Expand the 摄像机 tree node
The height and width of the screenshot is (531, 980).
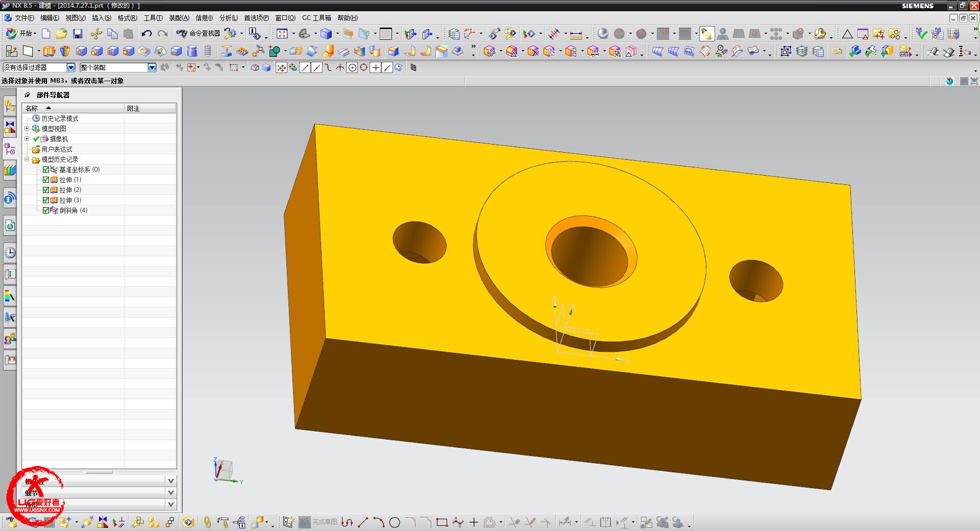[27, 139]
